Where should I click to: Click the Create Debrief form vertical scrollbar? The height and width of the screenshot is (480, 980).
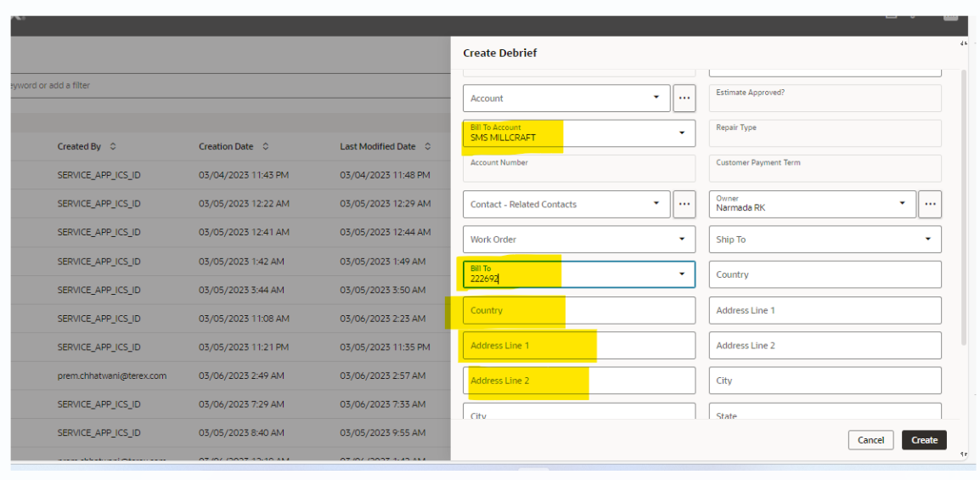965,206
